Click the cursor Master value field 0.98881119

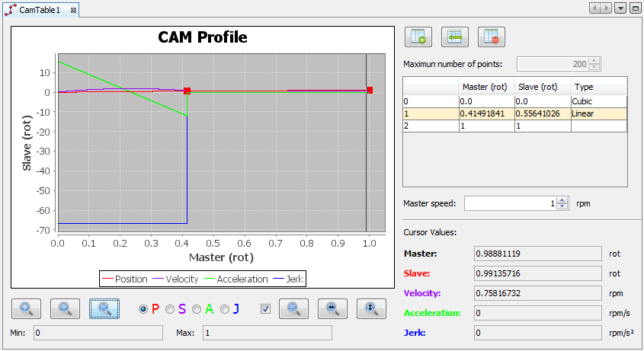click(x=537, y=254)
